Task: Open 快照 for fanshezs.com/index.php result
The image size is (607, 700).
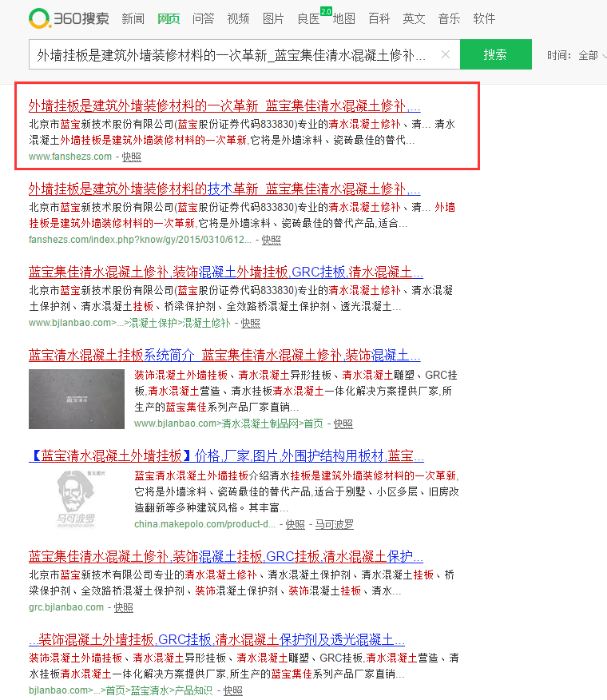Action: click(272, 240)
